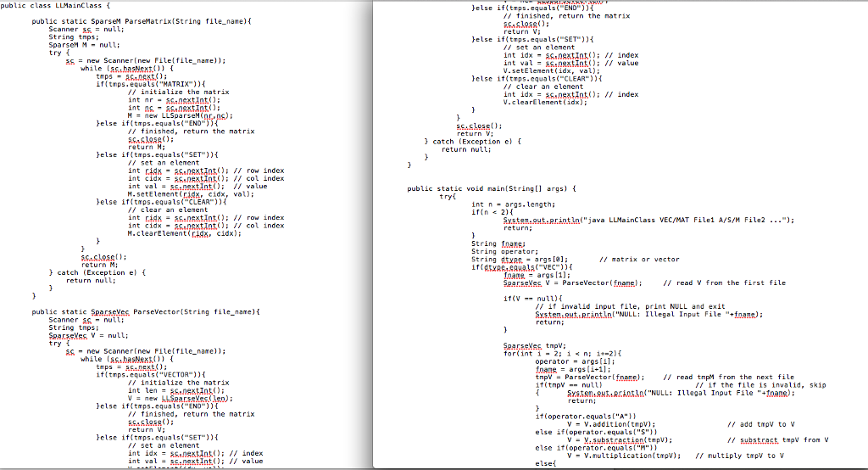Click the println "java LLMainClass VEC/MAT" usage line
Viewport: 868px width, 470px height.
click(x=648, y=220)
